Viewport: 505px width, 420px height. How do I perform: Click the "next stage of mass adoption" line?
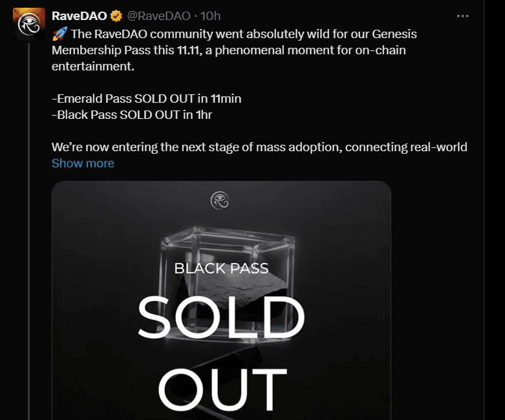(x=259, y=147)
